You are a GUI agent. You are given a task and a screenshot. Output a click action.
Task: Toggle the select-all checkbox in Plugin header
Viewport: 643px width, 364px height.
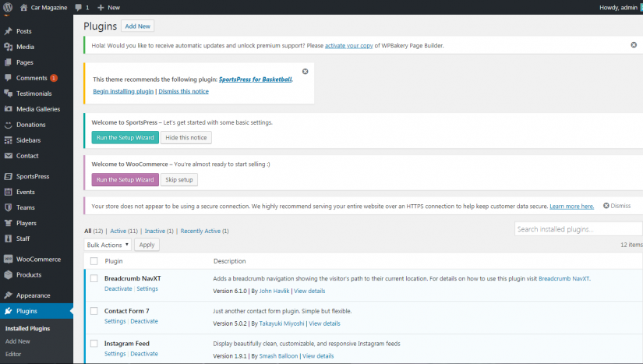pos(94,261)
